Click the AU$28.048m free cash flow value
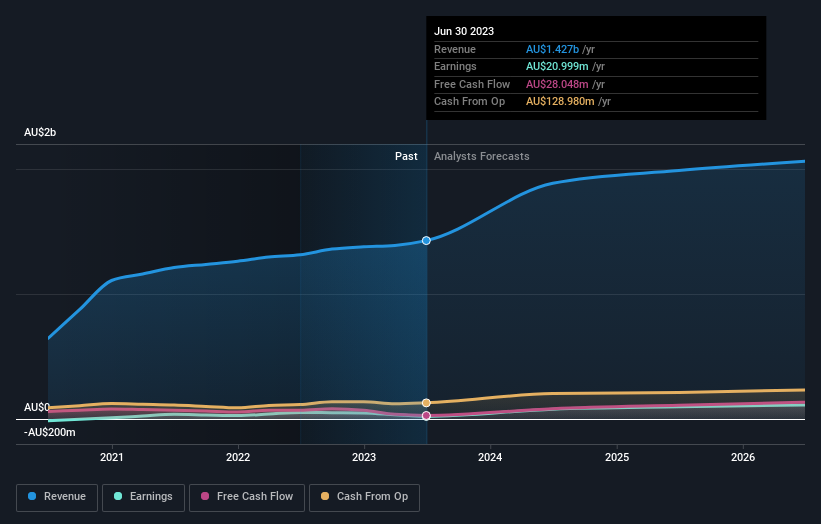Viewport: 821px width, 524px height. [x=557, y=84]
